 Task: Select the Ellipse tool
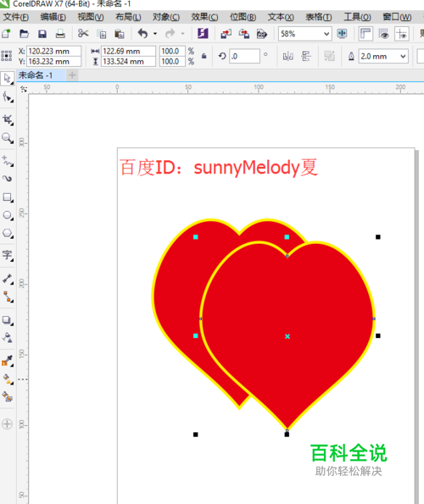[x=8, y=215]
